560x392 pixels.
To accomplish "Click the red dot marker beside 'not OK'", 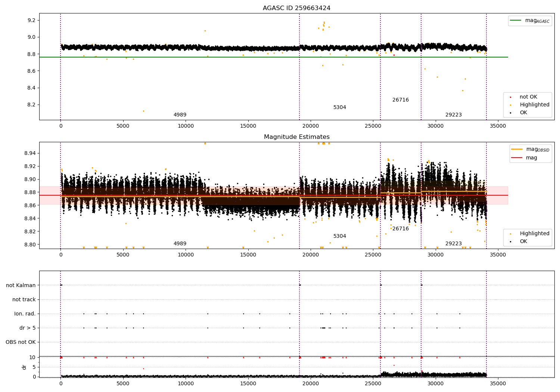I will (x=511, y=97).
